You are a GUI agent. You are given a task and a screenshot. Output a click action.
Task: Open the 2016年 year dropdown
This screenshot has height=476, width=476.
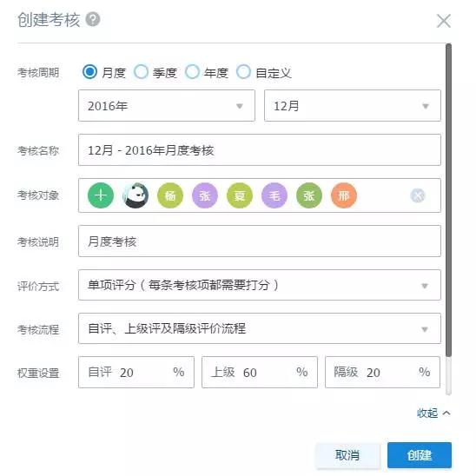pos(167,106)
